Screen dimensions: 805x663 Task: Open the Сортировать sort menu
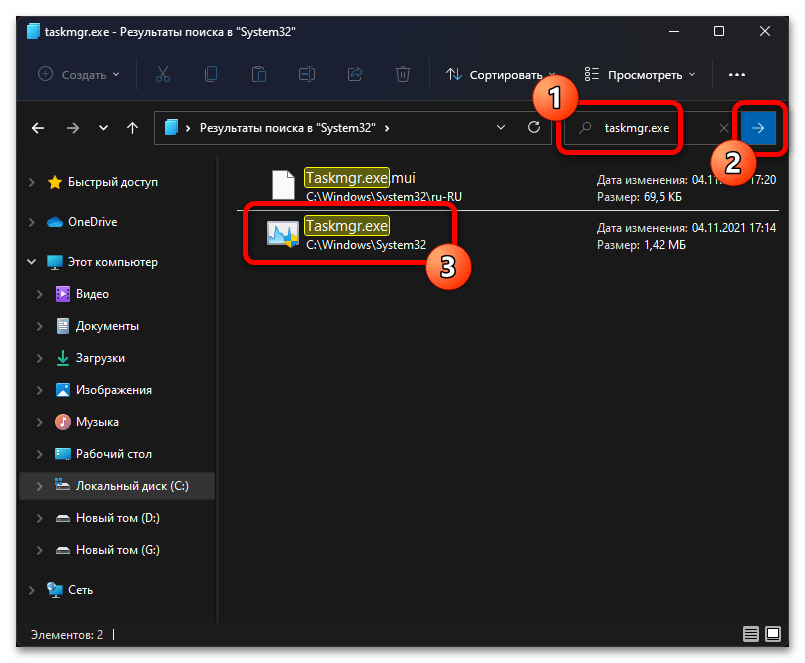click(x=500, y=75)
